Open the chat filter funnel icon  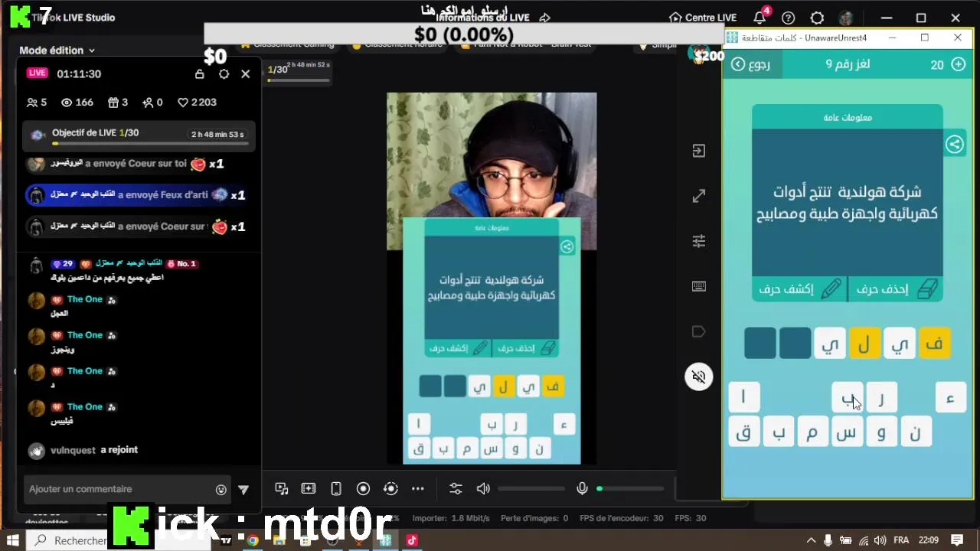pyautogui.click(x=243, y=490)
